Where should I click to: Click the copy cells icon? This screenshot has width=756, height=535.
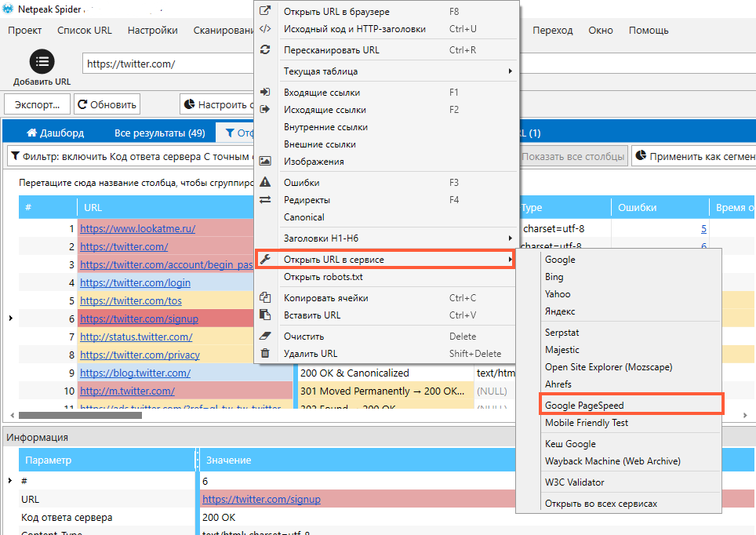coord(265,297)
